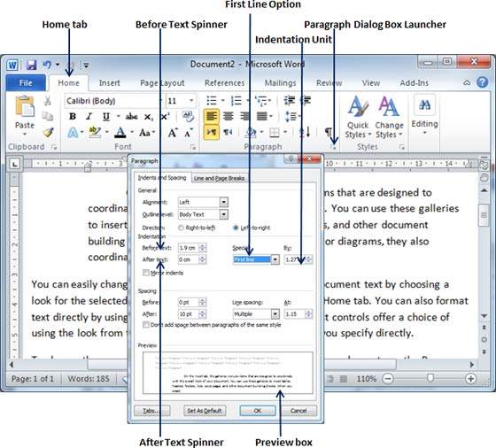
Task: Open the Page Layout ribbon tab
Action: click(162, 83)
